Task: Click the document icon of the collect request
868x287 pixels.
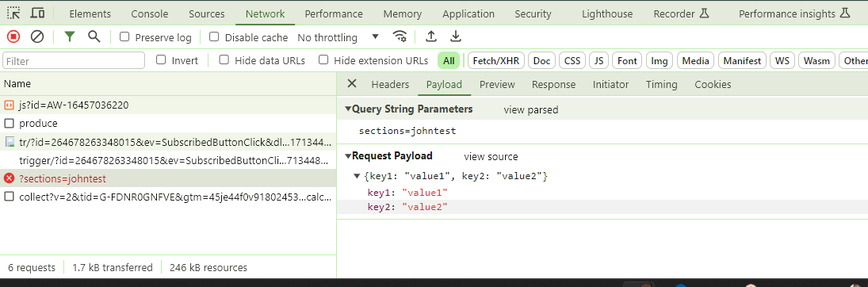Action: tap(9, 197)
